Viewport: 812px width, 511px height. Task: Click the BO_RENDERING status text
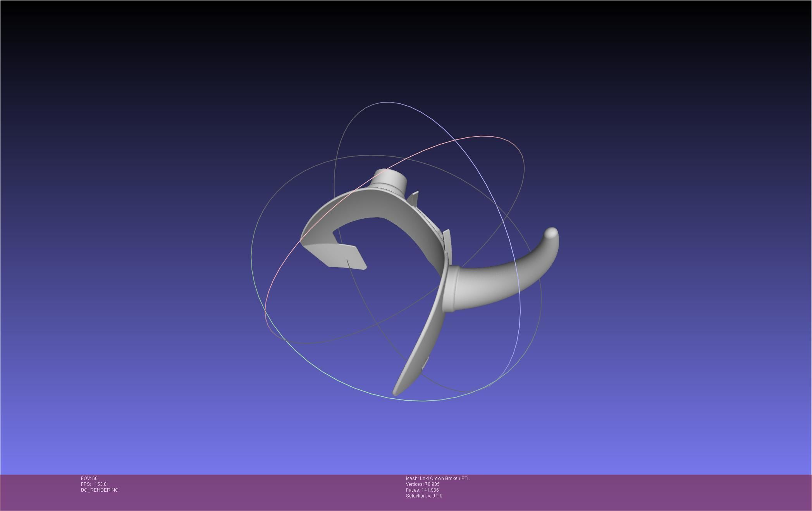[x=100, y=490]
